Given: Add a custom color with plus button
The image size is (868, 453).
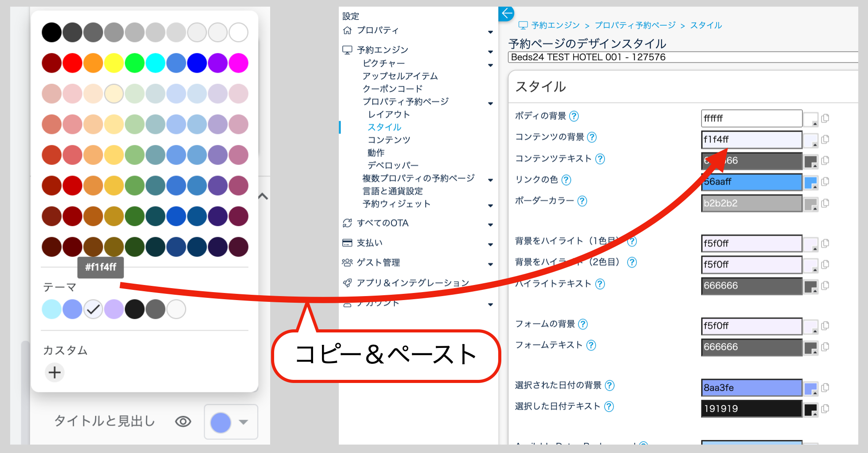Looking at the screenshot, I should pyautogui.click(x=54, y=372).
